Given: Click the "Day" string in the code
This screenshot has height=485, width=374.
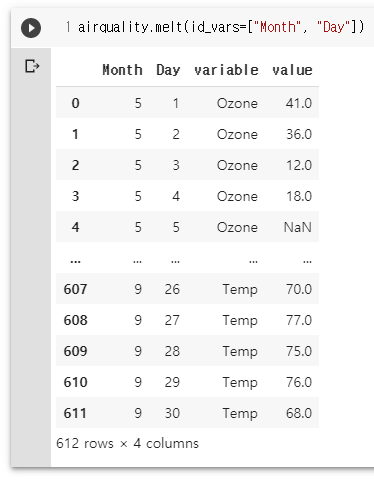Looking at the screenshot, I should [333, 27].
